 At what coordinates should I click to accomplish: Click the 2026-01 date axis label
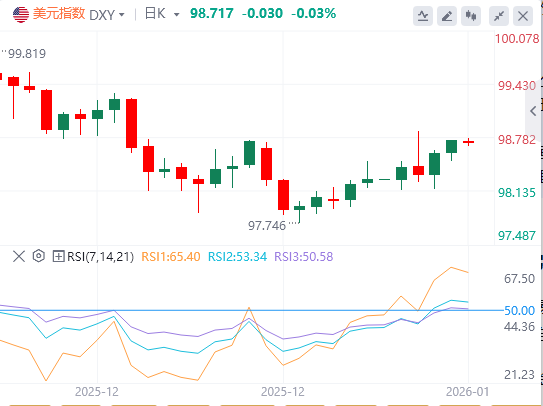coord(468,392)
